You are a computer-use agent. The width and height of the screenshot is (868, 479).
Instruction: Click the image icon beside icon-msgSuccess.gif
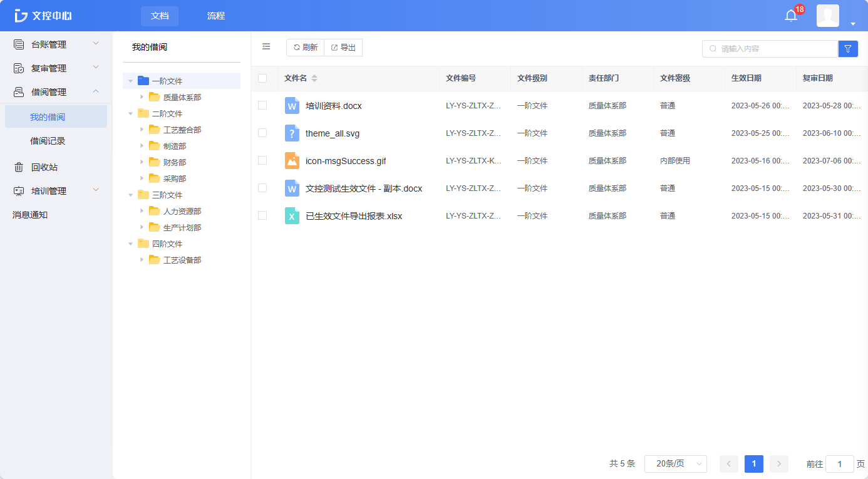click(x=292, y=160)
